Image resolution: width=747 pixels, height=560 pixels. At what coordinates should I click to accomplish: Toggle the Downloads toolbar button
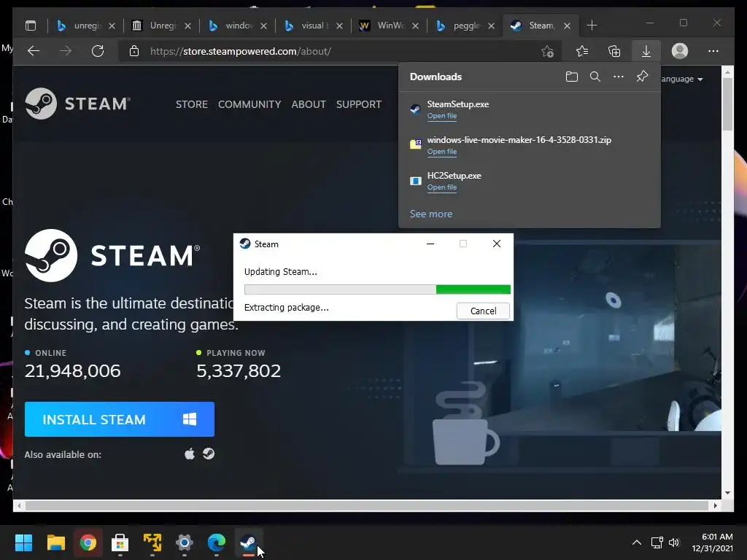point(646,51)
